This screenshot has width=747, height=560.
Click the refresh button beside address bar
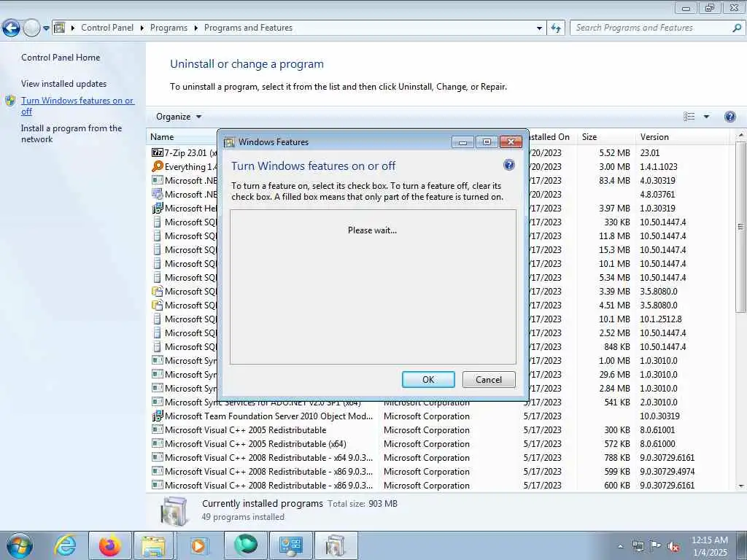pos(556,28)
